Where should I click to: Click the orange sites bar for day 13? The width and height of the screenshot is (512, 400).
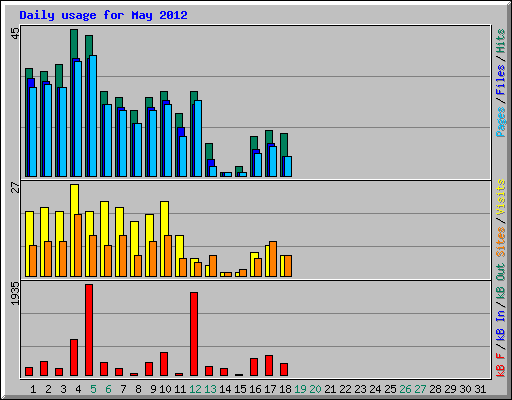coord(213,266)
